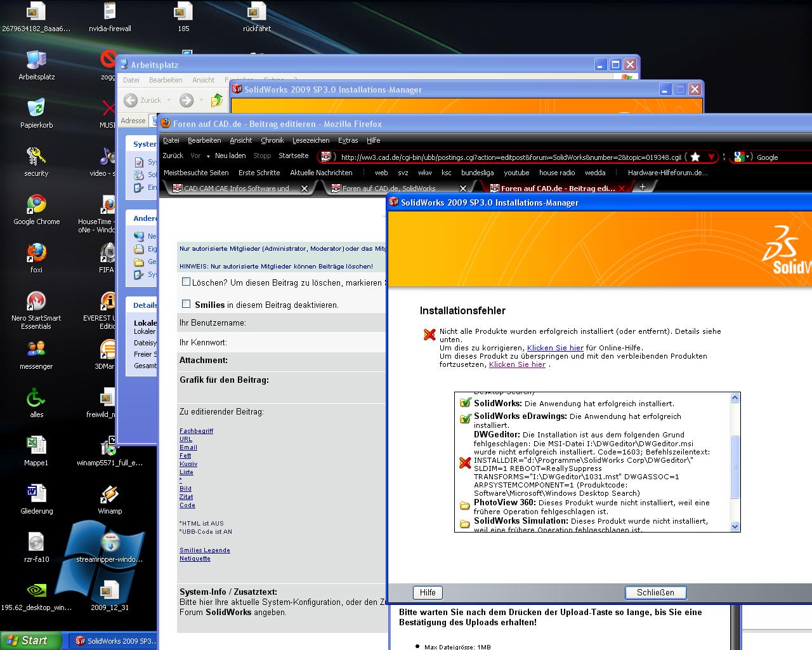This screenshot has height=650, width=812.
Task: Open the Gliederung Word document icon
Action: (x=36, y=494)
